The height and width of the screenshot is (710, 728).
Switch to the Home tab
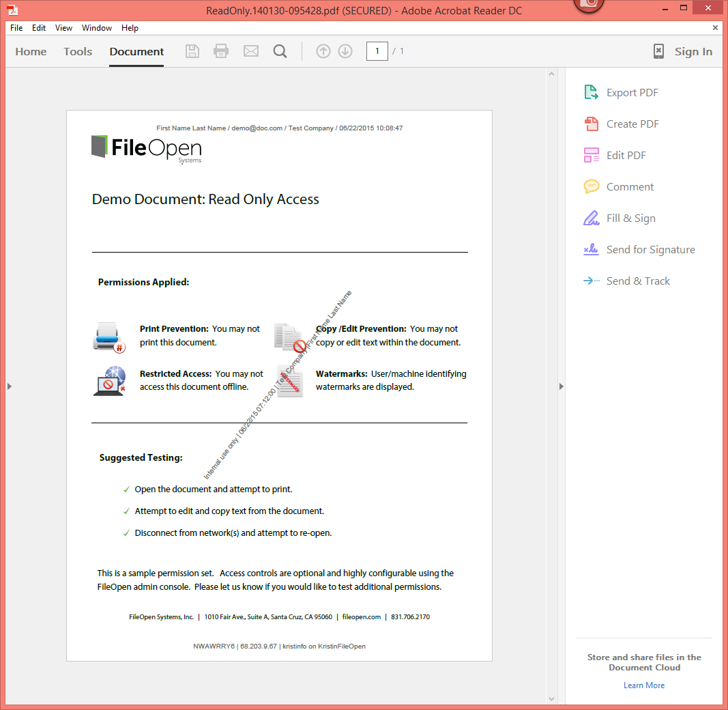pyautogui.click(x=31, y=52)
